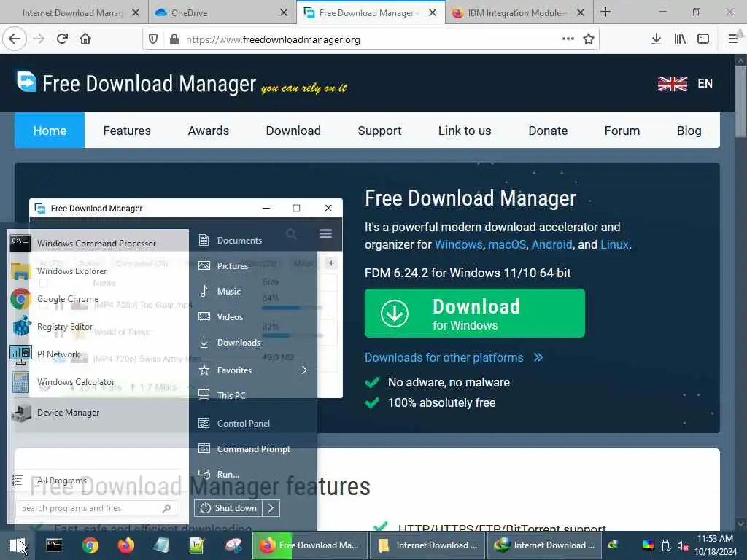Screen dimensions: 747x560
Task: Expand shut down options arrow
Action: coord(271,508)
